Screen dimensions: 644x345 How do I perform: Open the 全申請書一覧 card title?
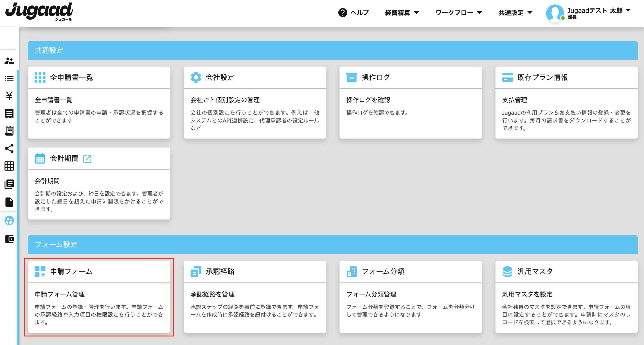72,77
